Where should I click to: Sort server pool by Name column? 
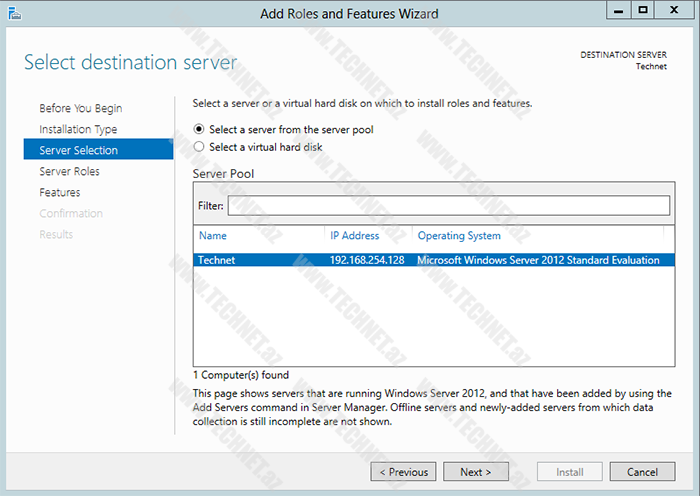pos(214,236)
